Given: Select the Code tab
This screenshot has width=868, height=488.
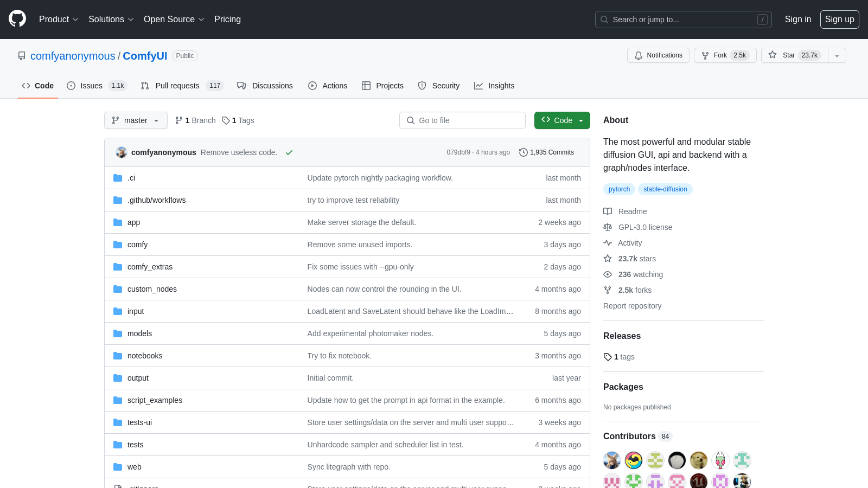Looking at the screenshot, I should [38, 86].
